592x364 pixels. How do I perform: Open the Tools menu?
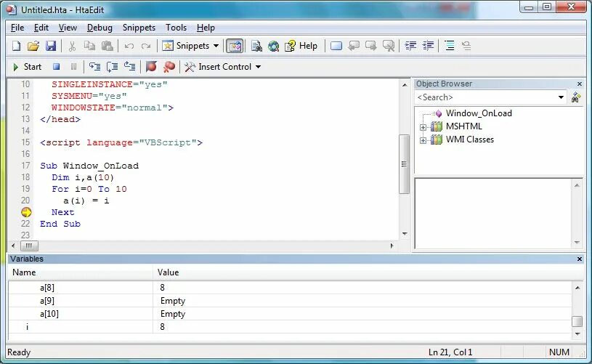coord(176,28)
